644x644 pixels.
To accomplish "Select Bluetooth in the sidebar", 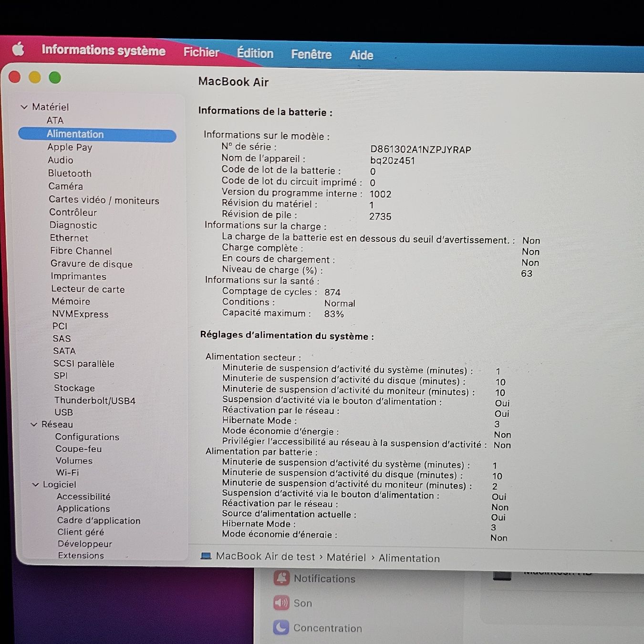I will 70,173.
